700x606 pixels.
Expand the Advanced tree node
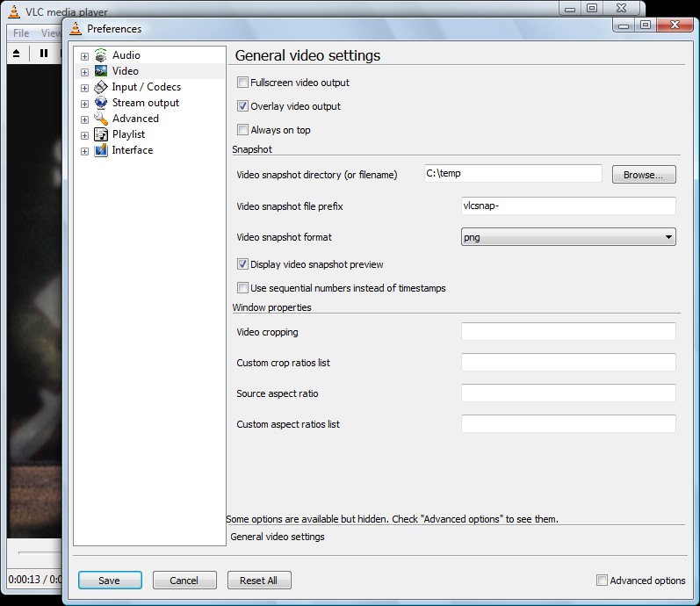coord(84,119)
